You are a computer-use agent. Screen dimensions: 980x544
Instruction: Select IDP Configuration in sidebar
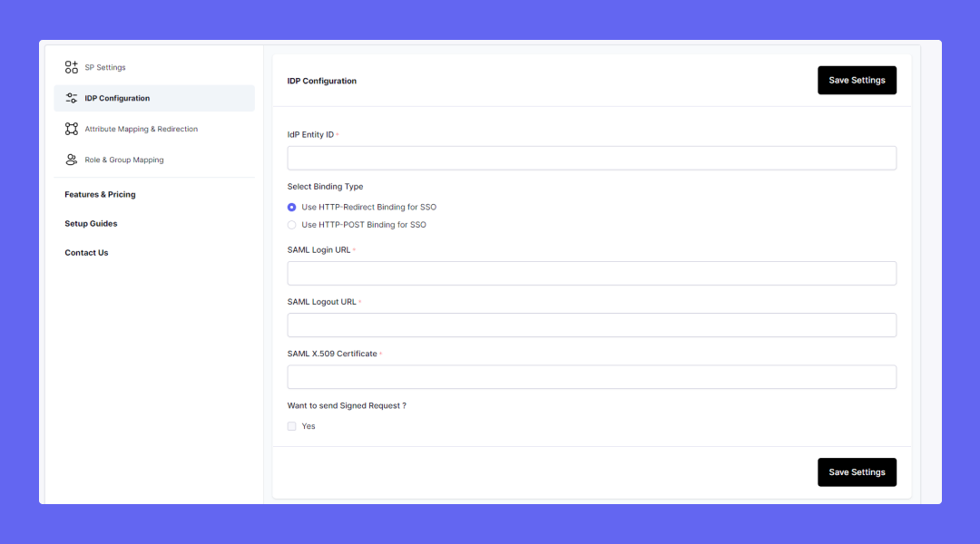click(154, 98)
